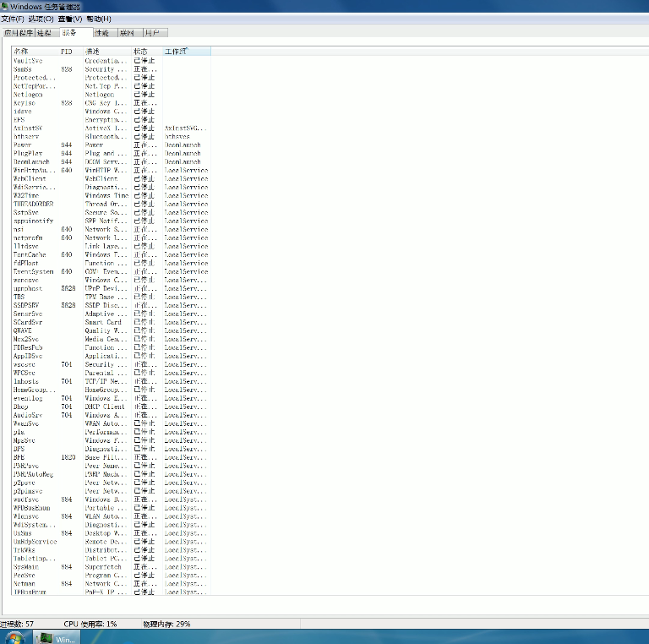Image resolution: width=649 pixels, height=644 pixels.
Task: Select the TBS service row
Action: (112, 297)
